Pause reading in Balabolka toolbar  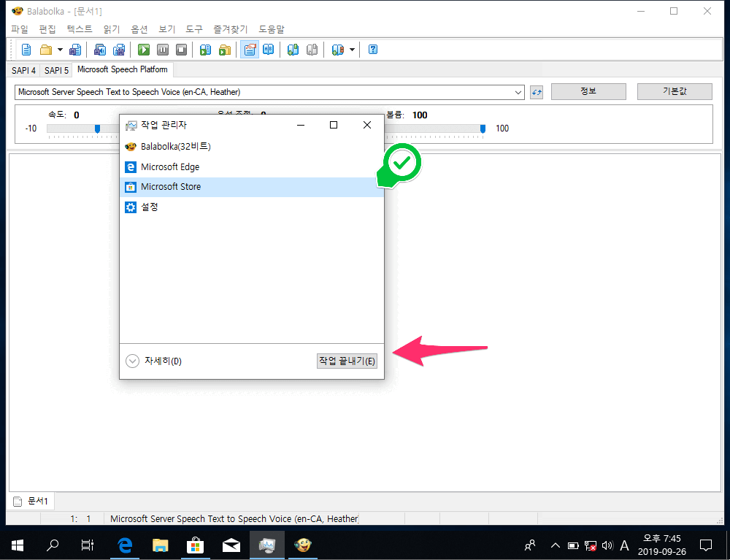[x=163, y=50]
